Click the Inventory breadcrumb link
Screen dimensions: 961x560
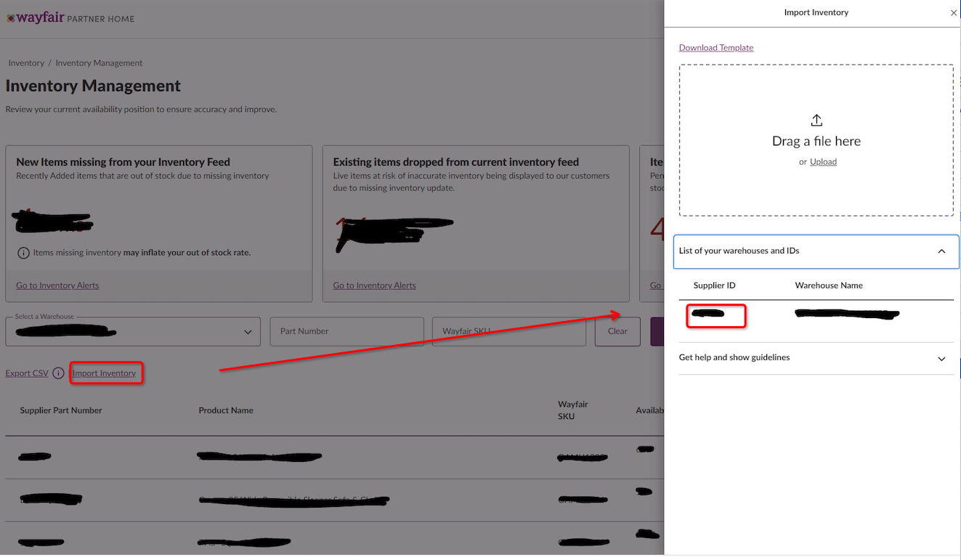(x=25, y=62)
